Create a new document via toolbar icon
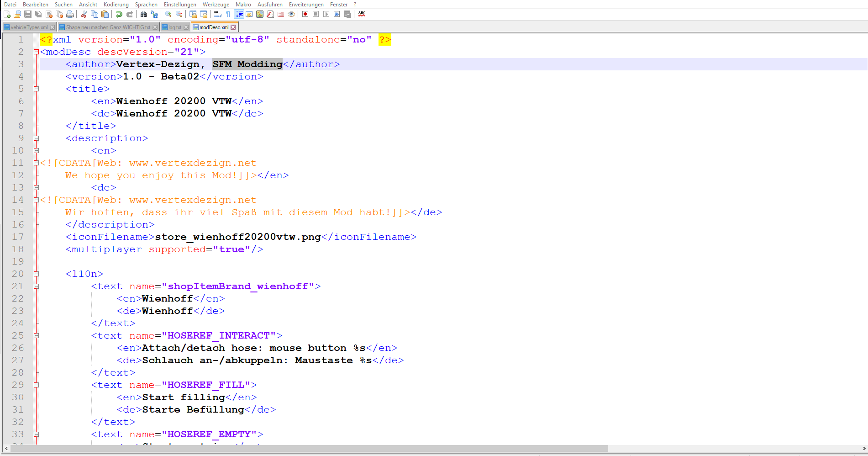Screen dimensions: 868x456 (7, 14)
